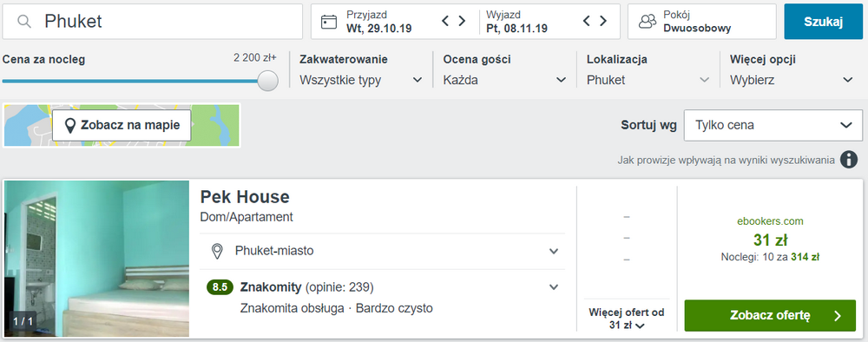Click the room guests icon
868x342 pixels.
(648, 22)
